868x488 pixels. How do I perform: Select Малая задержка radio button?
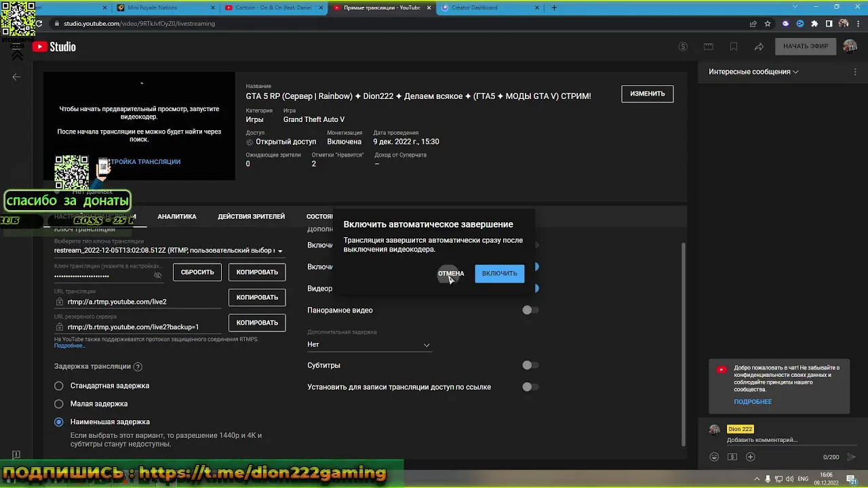(x=59, y=404)
